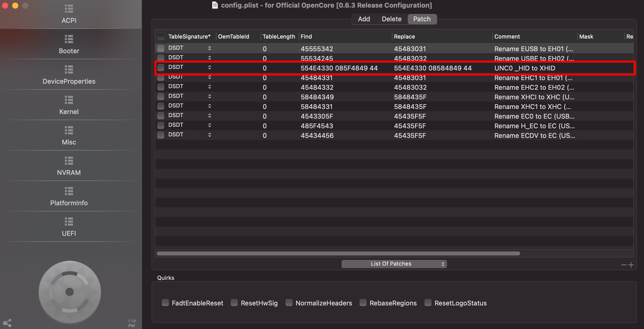Screen dimensions: 644x329
Task: Switch to the Delete tab
Action: 391,19
